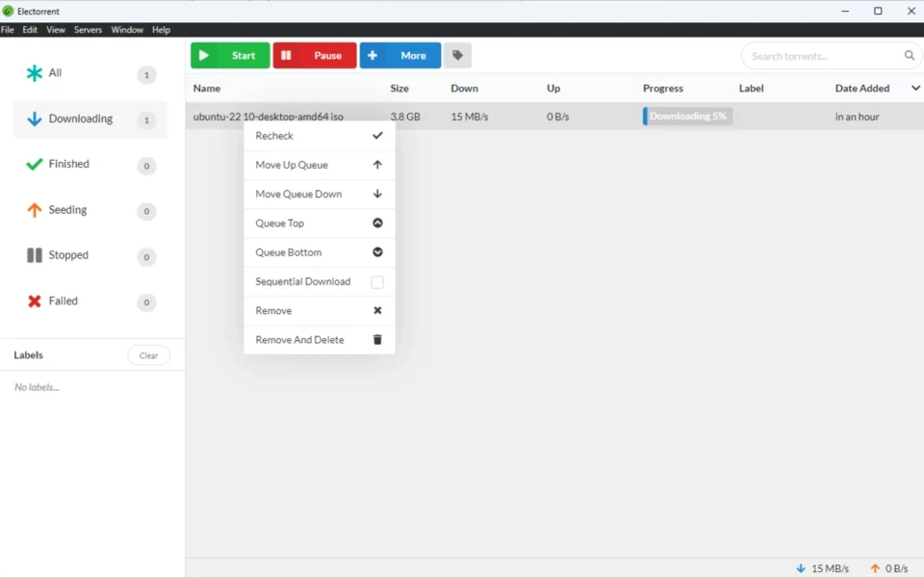The height and width of the screenshot is (578, 924).
Task: Filter by Downloading torrents
Action: (x=90, y=119)
